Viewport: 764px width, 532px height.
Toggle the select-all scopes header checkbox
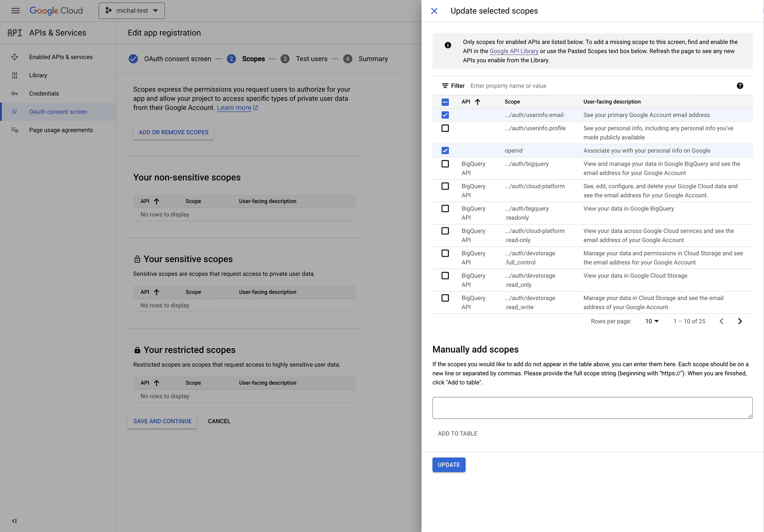[445, 102]
